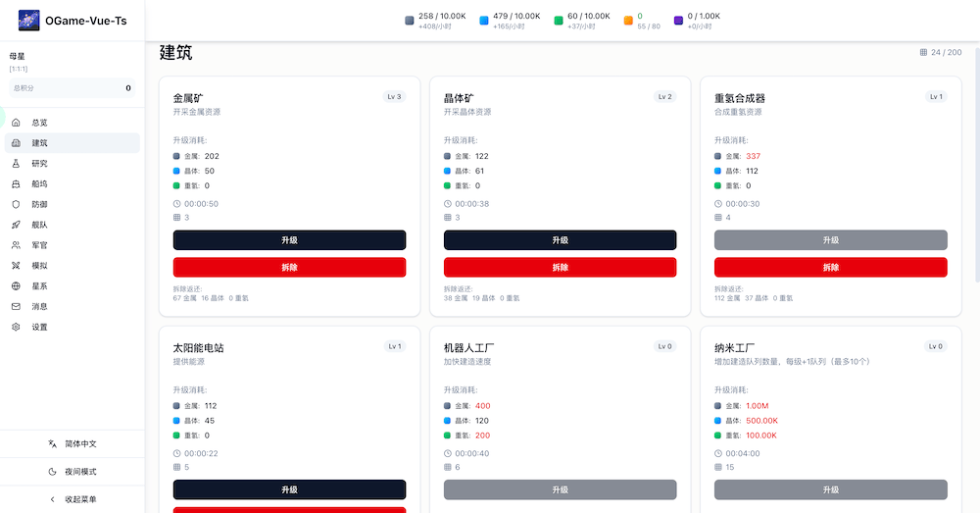This screenshot has width=980, height=513.
Task: Click the metal resource icon in top bar
Action: click(x=410, y=21)
